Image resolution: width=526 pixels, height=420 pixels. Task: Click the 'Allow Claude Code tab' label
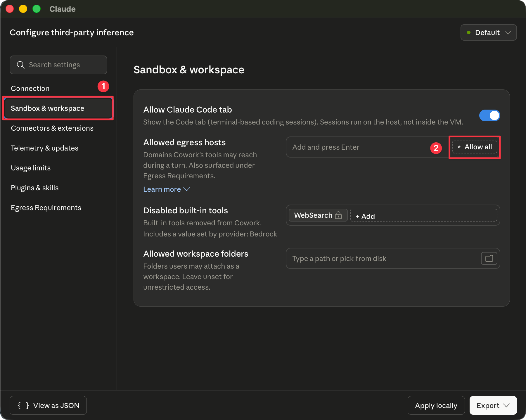(188, 110)
